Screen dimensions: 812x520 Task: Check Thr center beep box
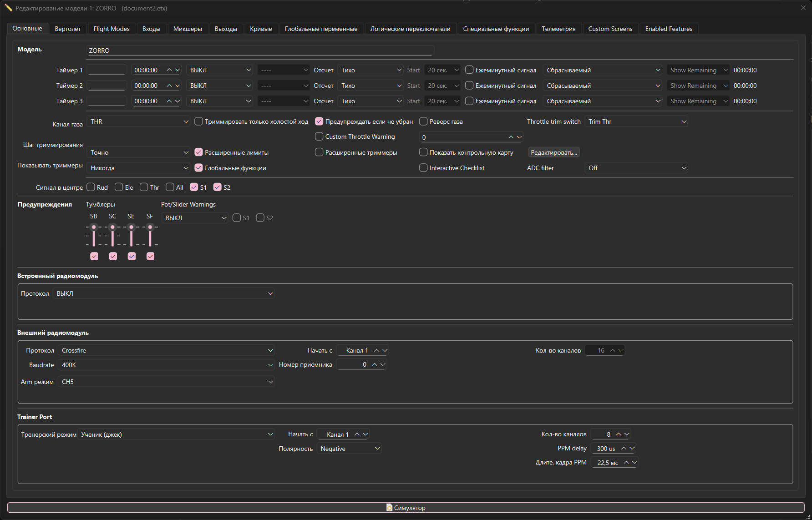144,187
